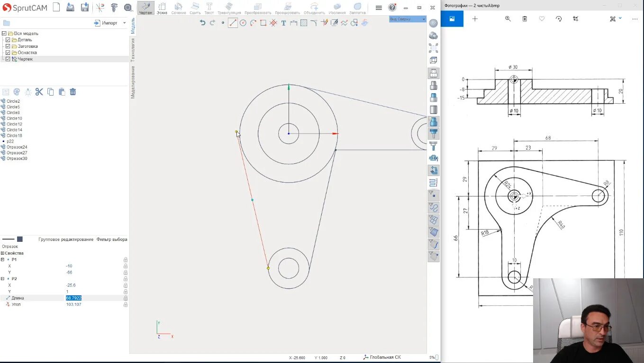Zoom in the Photos window image
This screenshot has height=363, width=644.
click(508, 19)
